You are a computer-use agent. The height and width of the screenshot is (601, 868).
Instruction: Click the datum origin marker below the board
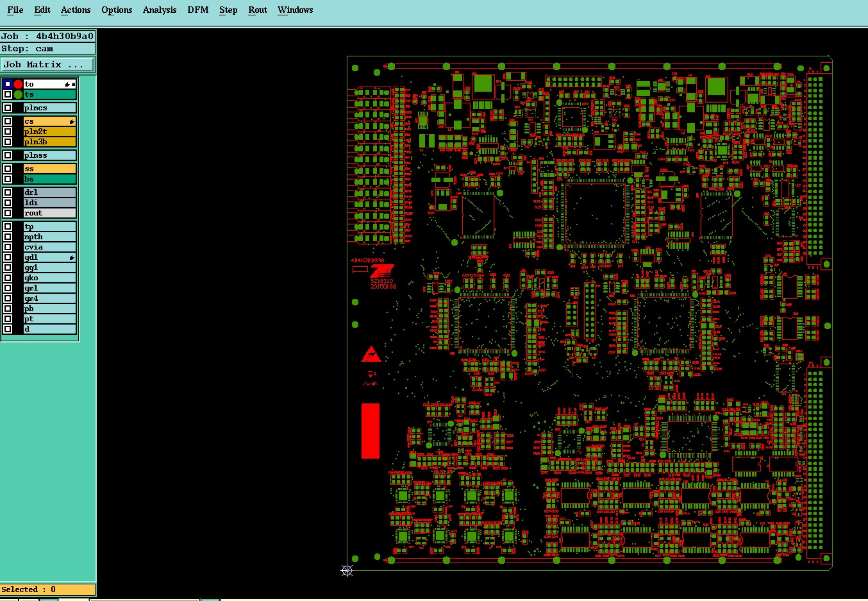click(x=347, y=570)
